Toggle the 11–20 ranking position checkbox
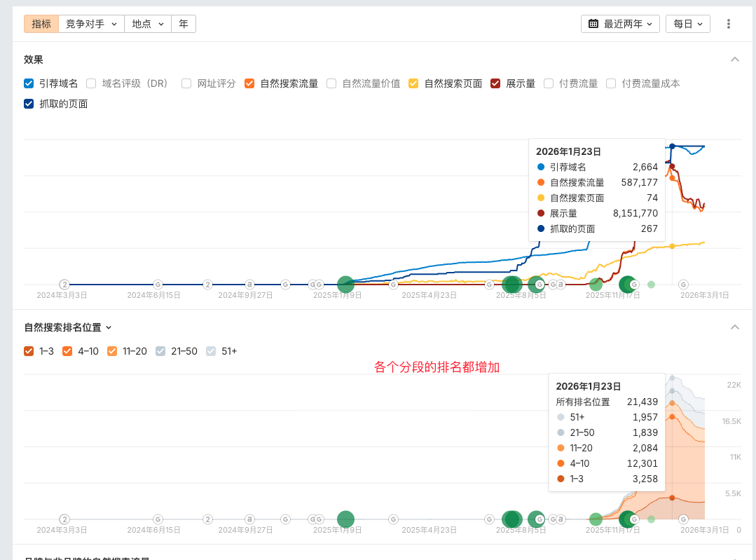Screen dimensions: 756x560 112,351
